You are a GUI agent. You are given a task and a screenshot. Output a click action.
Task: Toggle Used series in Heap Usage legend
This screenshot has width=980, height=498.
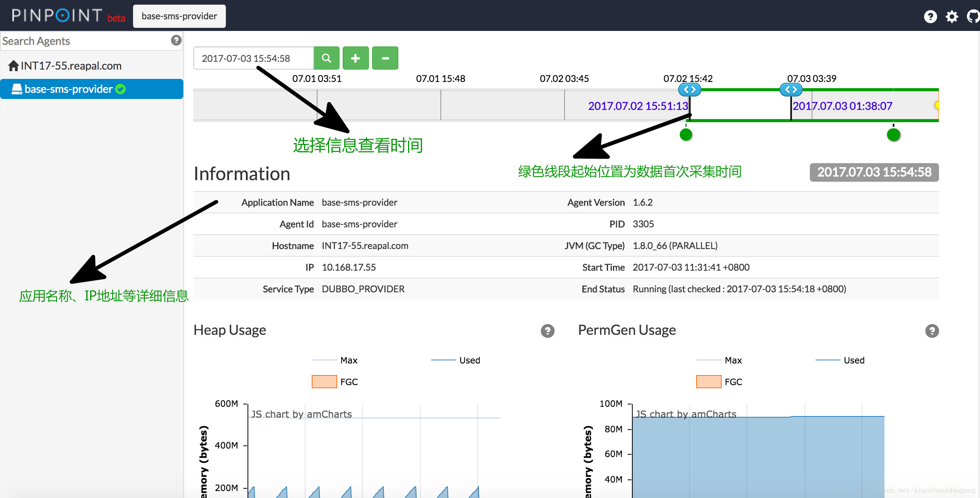(x=456, y=360)
